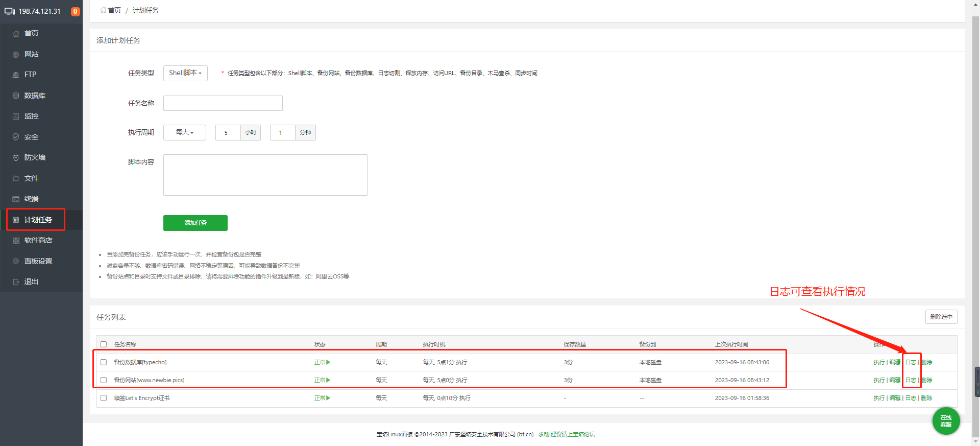Click the IP address 198.74.121.31 header
The height and width of the screenshot is (446, 980).
click(x=39, y=11)
